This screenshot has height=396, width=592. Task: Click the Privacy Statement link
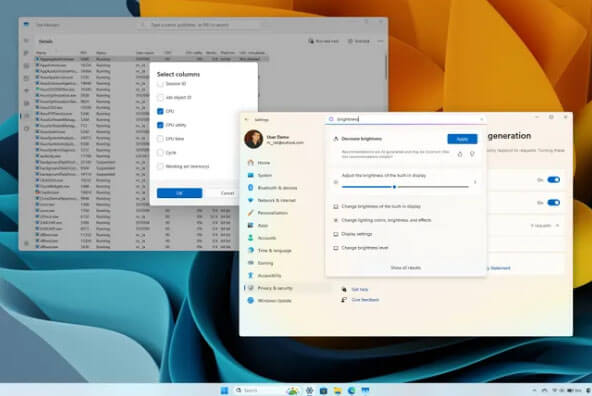pos(499,268)
